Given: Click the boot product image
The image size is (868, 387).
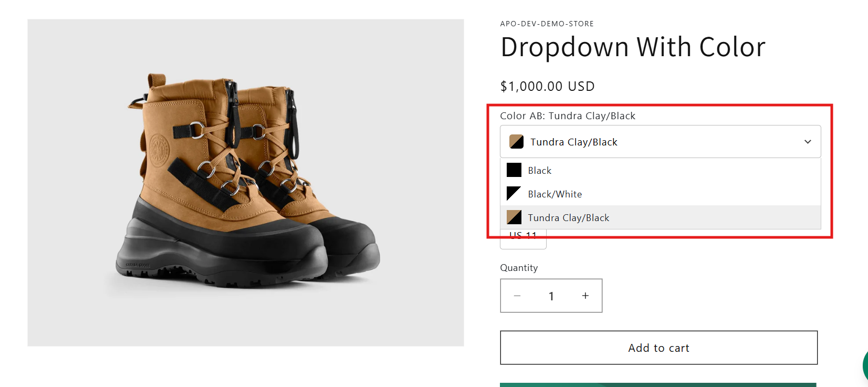Looking at the screenshot, I should click(x=245, y=183).
